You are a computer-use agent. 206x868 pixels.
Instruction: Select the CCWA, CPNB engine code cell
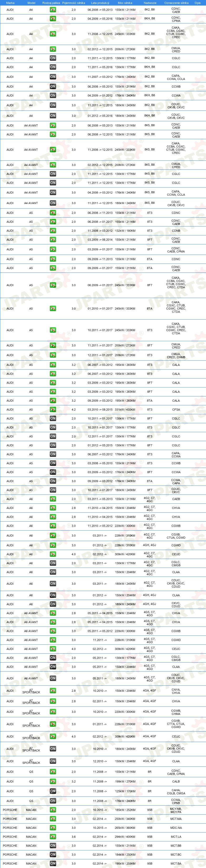pyautogui.click(x=176, y=801)
